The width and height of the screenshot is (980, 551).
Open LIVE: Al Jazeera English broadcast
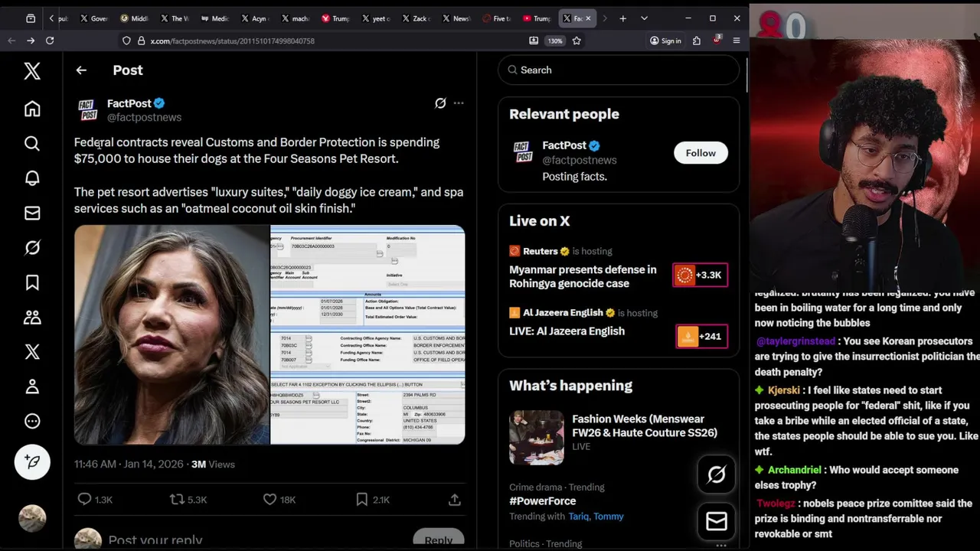coord(567,331)
